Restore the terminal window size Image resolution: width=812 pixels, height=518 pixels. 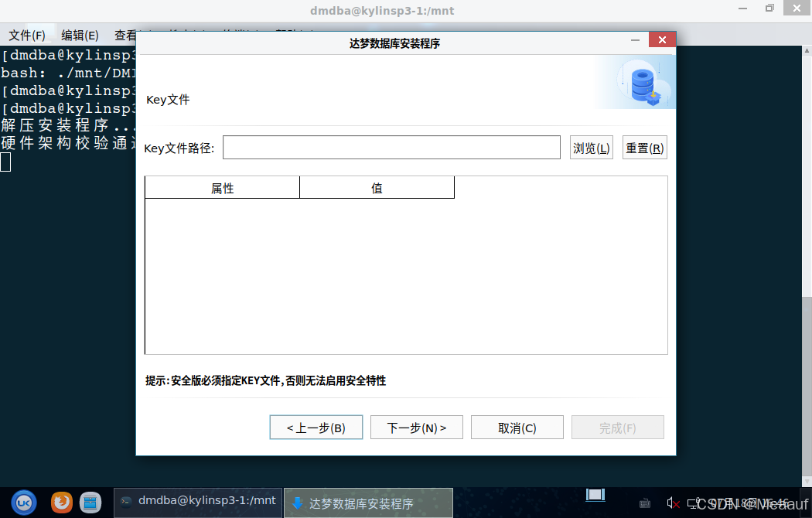point(769,9)
